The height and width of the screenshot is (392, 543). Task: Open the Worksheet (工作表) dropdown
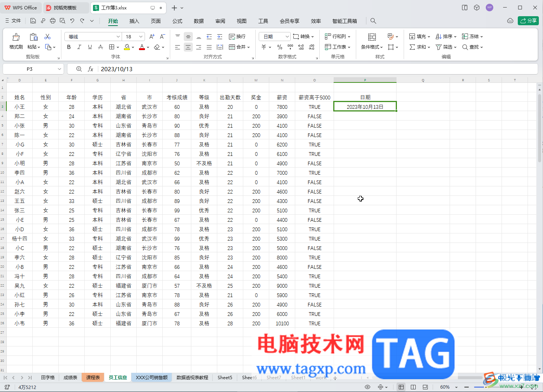[338, 47]
